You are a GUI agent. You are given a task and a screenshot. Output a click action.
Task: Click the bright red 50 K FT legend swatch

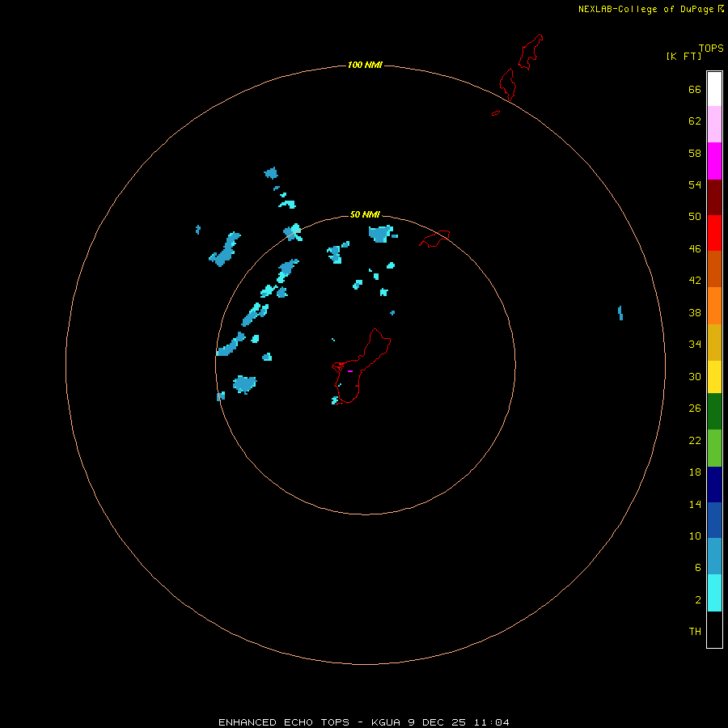coord(714,233)
